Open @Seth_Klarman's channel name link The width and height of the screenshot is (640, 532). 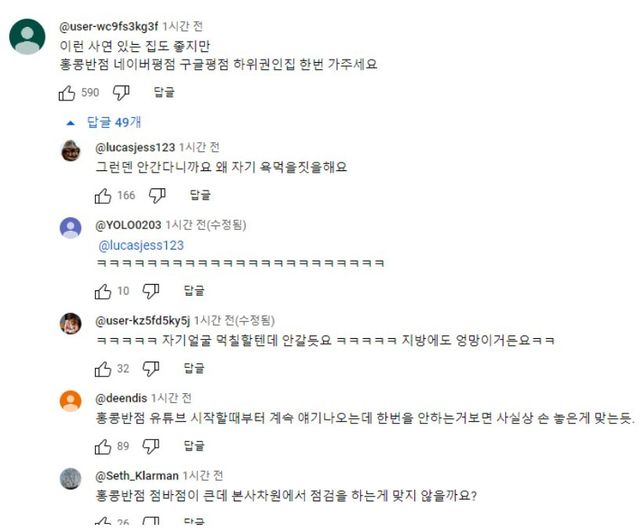pyautogui.click(x=139, y=475)
